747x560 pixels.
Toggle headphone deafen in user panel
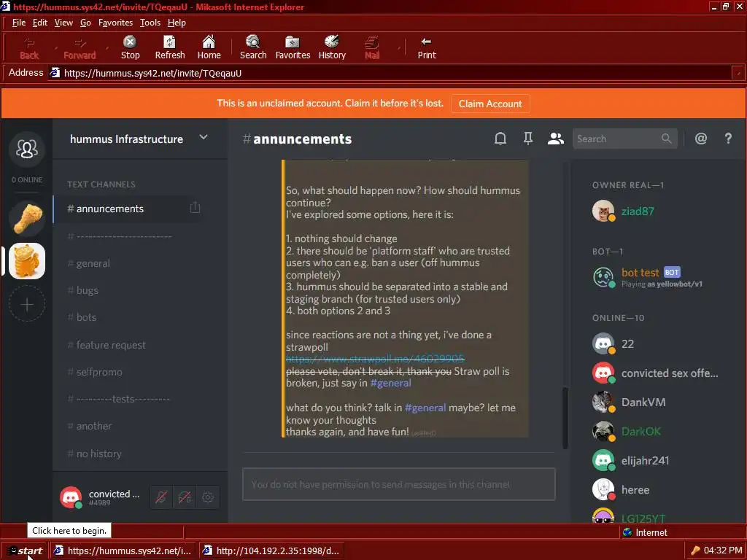pos(185,497)
